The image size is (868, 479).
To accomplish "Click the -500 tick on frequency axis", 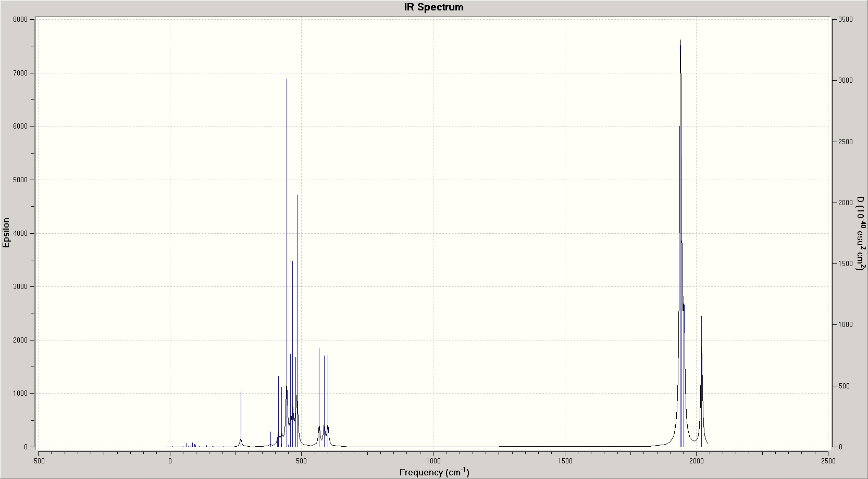I will 38,461.
